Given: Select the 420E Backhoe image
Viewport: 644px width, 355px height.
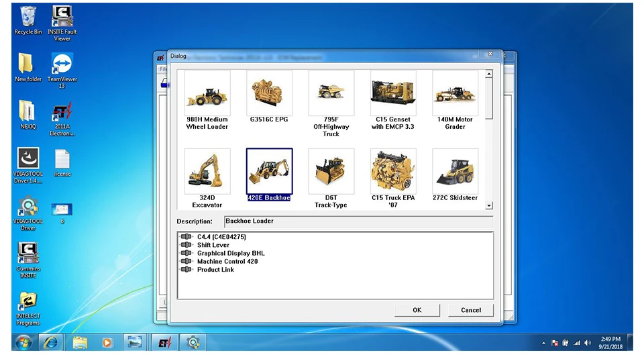Looking at the screenshot, I should pos(270,171).
